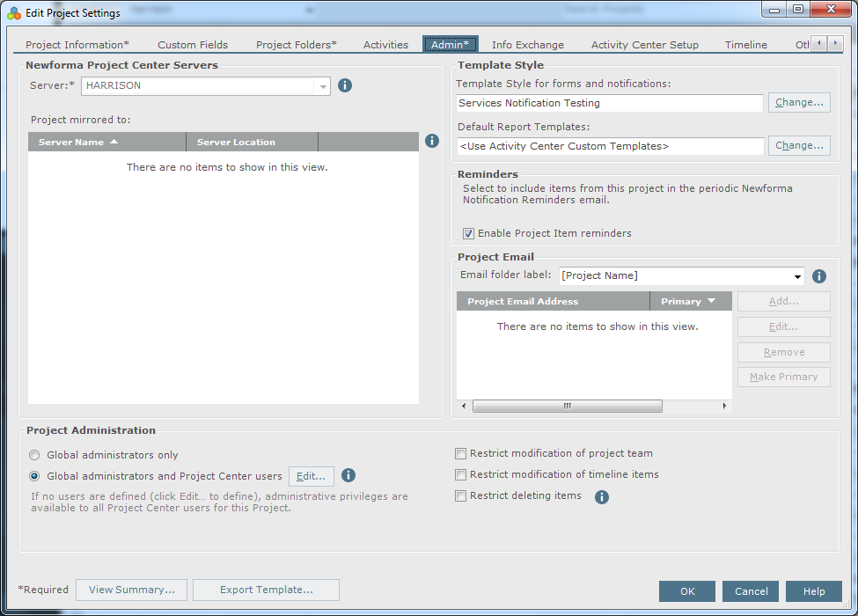Check Restrict deleting items box
858x616 pixels.
point(461,495)
